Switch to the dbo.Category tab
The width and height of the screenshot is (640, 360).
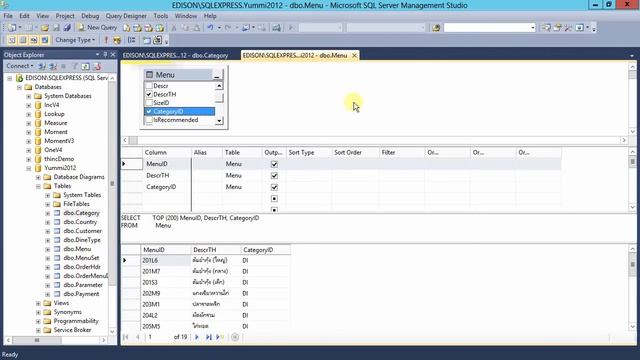point(176,55)
